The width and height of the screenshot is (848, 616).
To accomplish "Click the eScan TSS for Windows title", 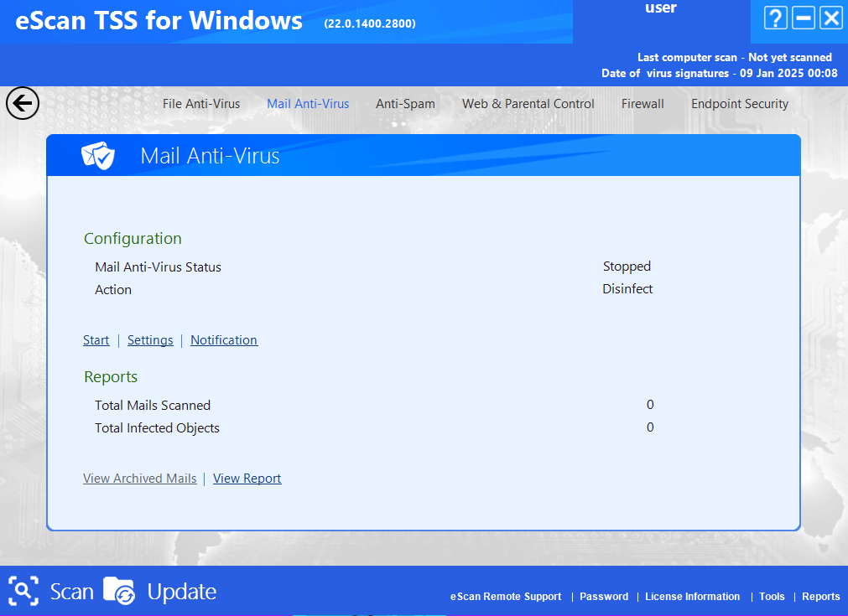I will [x=159, y=20].
